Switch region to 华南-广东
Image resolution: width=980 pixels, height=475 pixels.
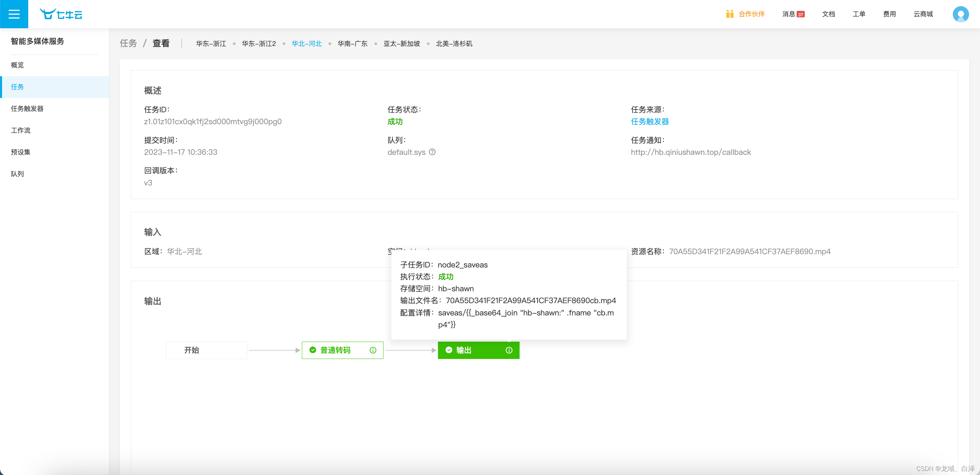(352, 44)
